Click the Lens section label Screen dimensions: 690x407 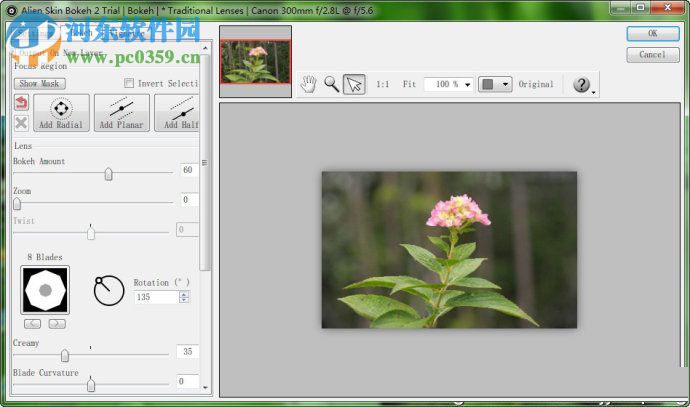click(23, 146)
